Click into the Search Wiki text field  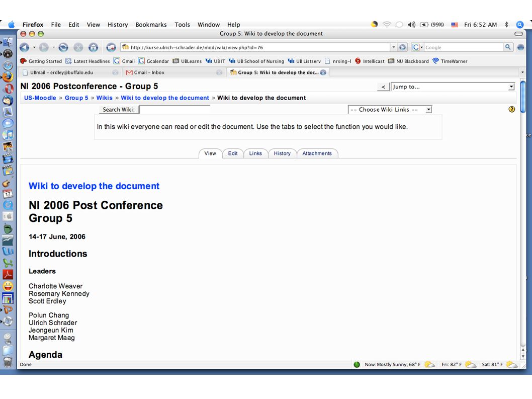coord(174,109)
